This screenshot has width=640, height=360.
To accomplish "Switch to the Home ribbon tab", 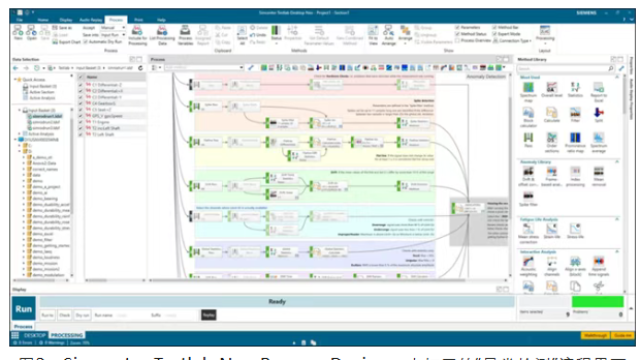I will 43,20.
